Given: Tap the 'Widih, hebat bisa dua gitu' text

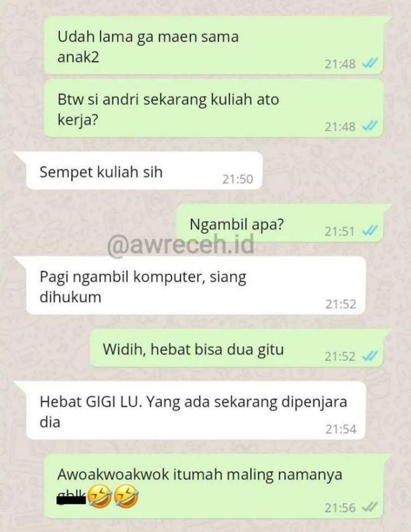Looking at the screenshot, I should [x=194, y=349].
